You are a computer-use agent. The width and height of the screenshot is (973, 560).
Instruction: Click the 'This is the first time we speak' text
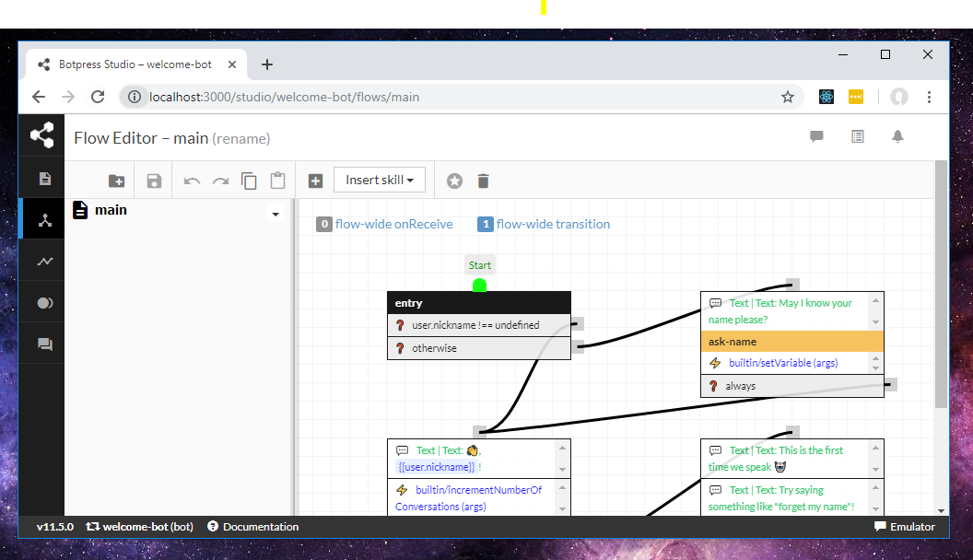point(776,459)
